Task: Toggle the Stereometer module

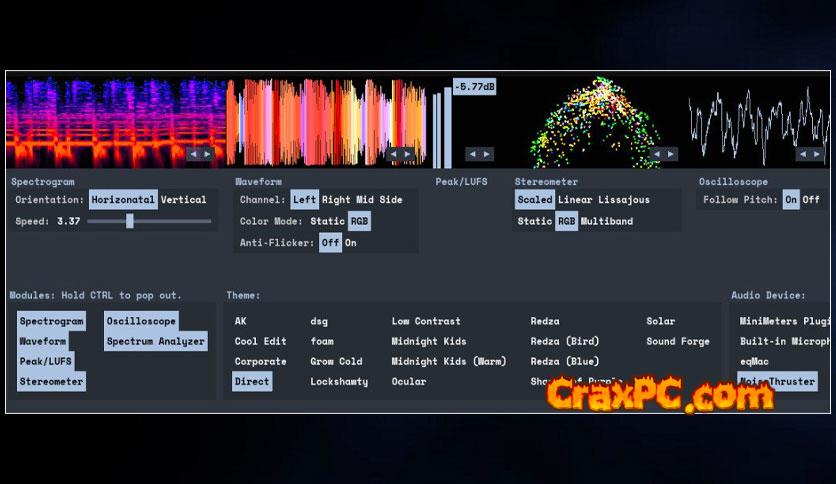Action: coord(51,382)
